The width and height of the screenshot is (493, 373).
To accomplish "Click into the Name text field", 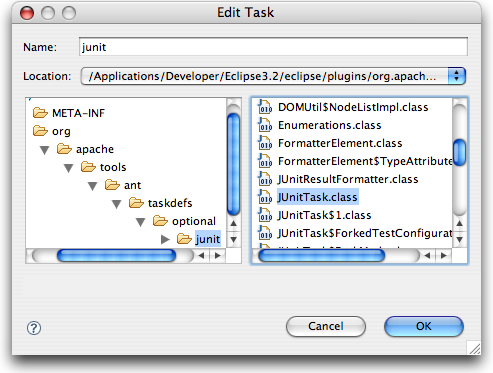I will [x=273, y=47].
